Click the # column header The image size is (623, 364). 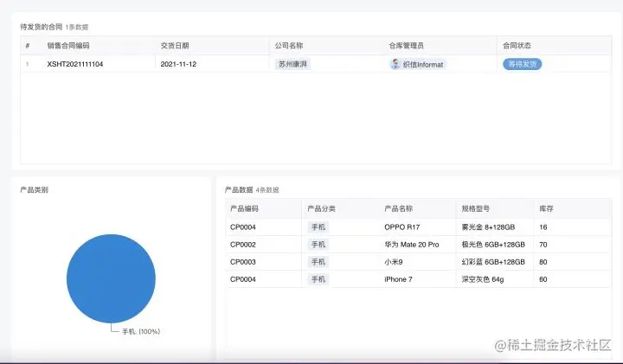(x=28, y=45)
